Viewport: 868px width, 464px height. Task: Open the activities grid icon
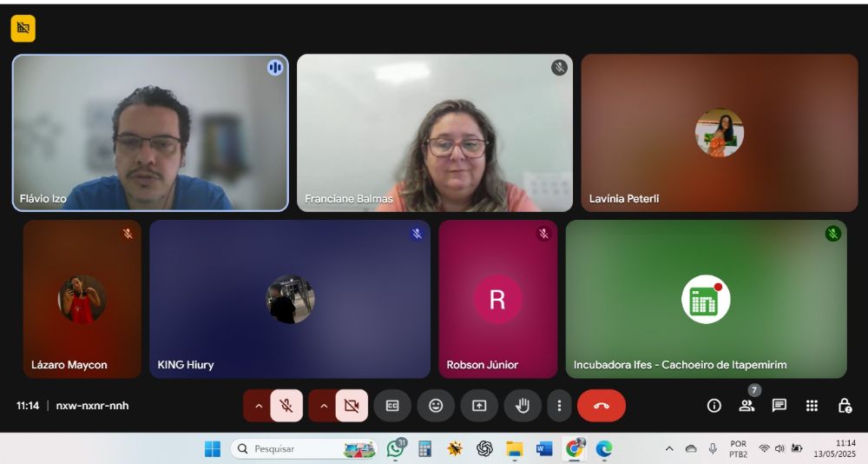[812, 406]
